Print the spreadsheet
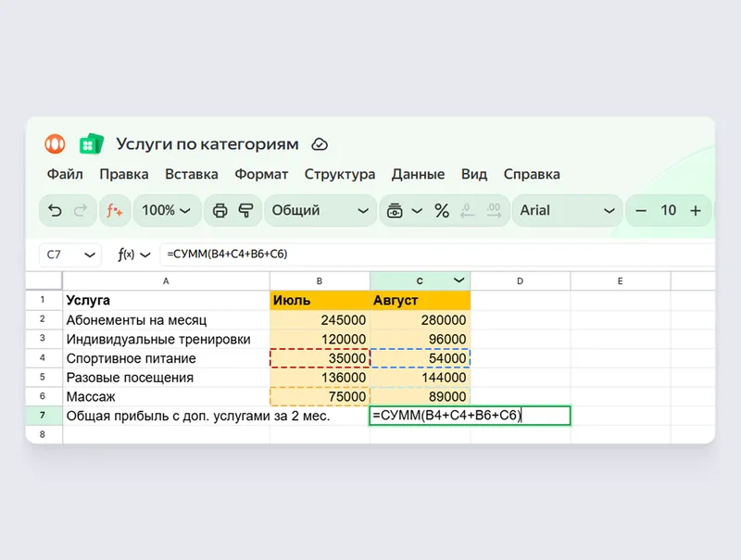Viewport: 741px width, 560px height. 220,210
